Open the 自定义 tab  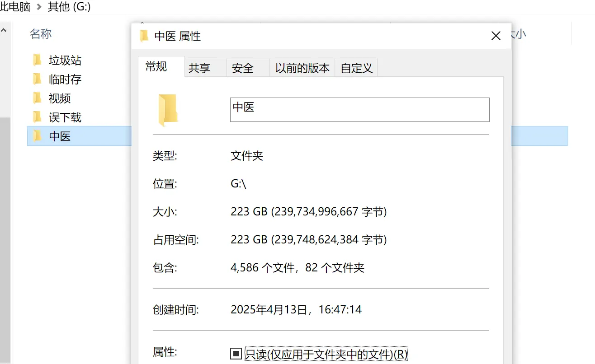point(356,68)
